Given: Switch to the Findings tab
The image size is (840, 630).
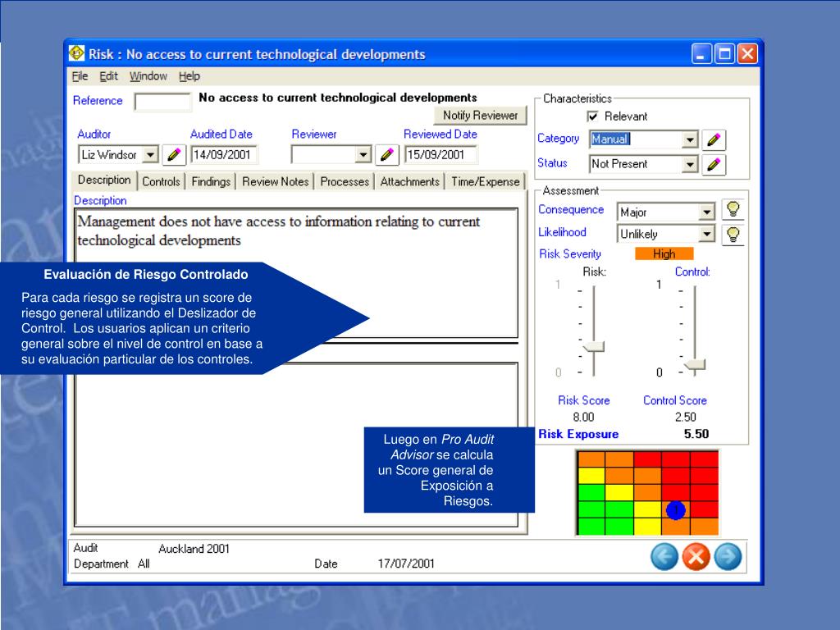Looking at the screenshot, I should tap(211, 181).
